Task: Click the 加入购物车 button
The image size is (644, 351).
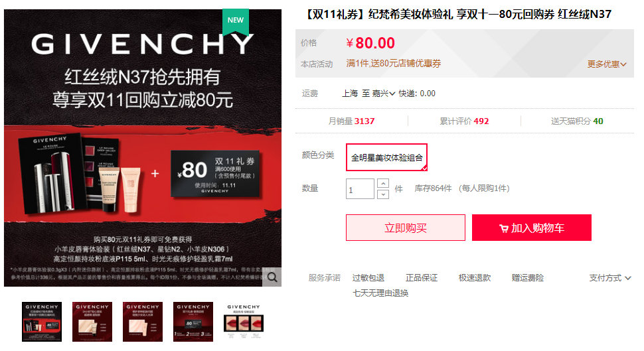Action: (x=531, y=228)
